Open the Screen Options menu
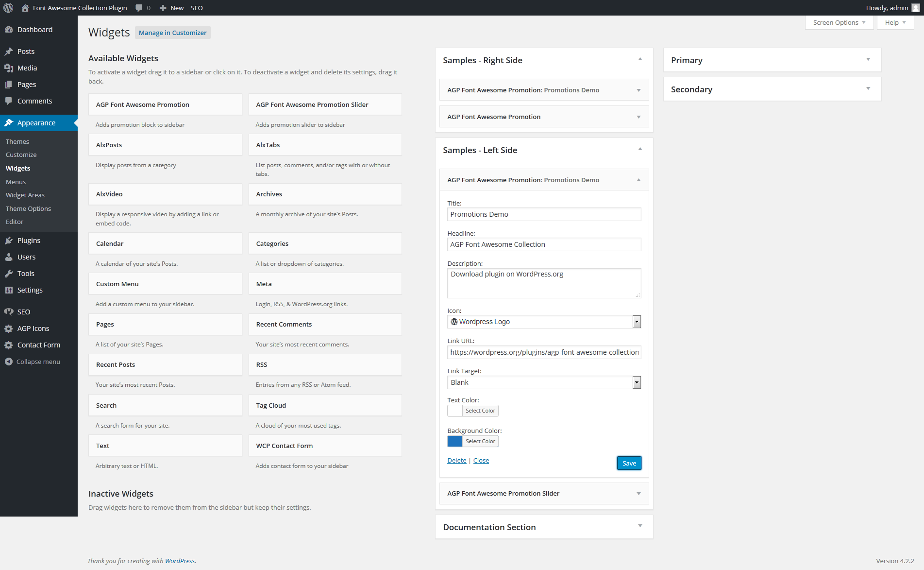The width and height of the screenshot is (924, 570). 839,22
